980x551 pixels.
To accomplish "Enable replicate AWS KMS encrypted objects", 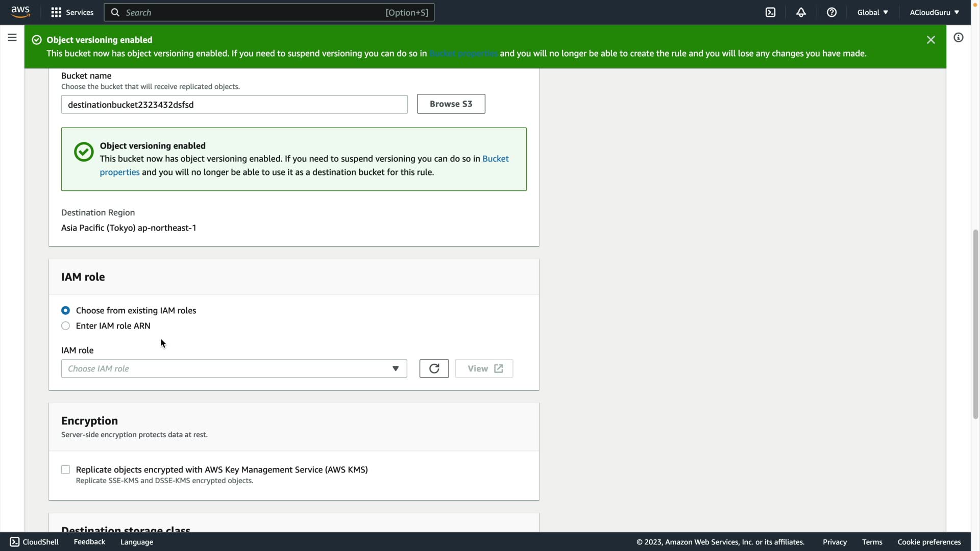I will point(66,470).
